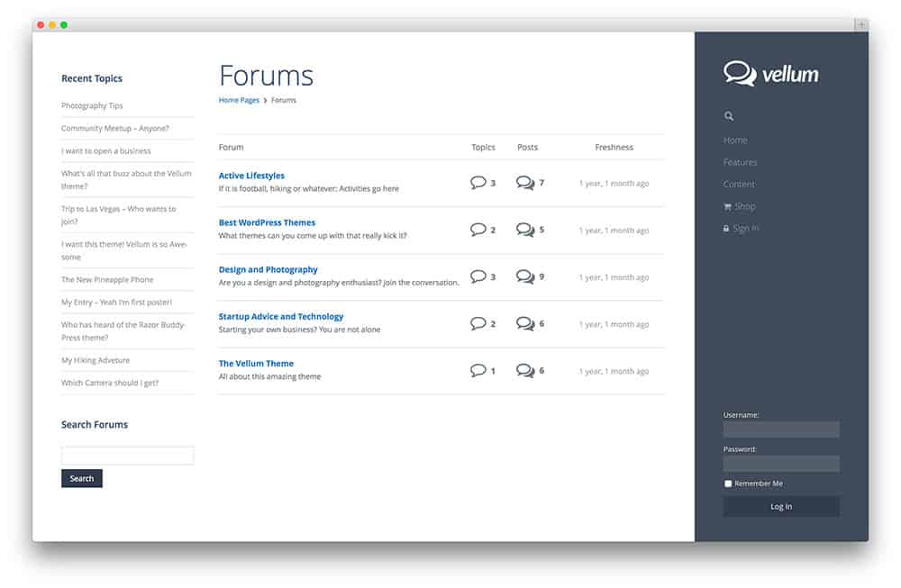The width and height of the screenshot is (901, 588).
Task: Click the Log In button
Action: click(781, 506)
